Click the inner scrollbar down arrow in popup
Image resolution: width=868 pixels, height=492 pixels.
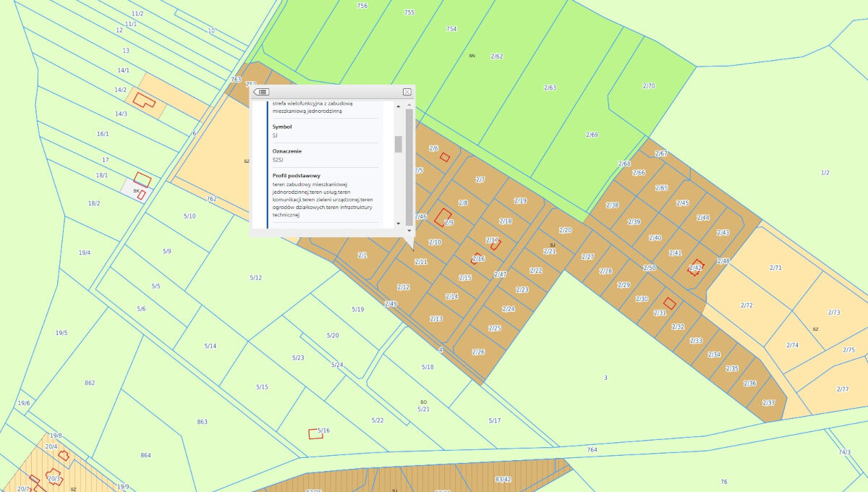tap(399, 224)
